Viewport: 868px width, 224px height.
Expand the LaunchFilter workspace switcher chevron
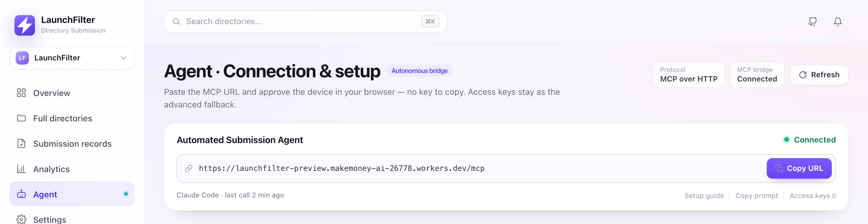point(124,58)
